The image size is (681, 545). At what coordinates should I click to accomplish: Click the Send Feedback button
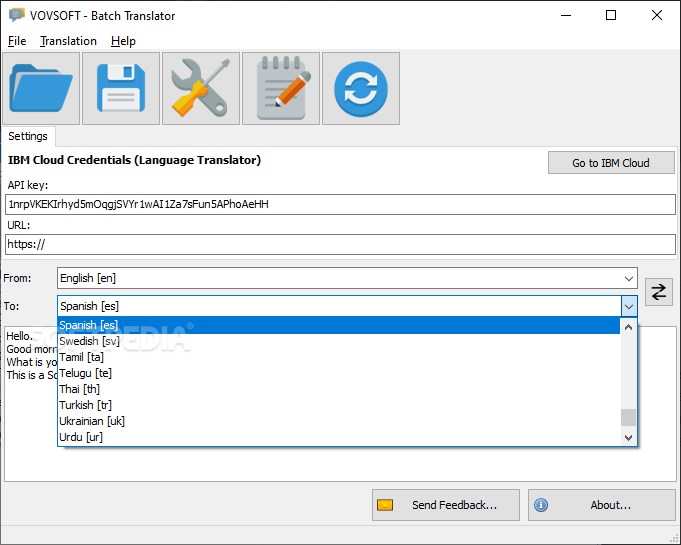(446, 505)
